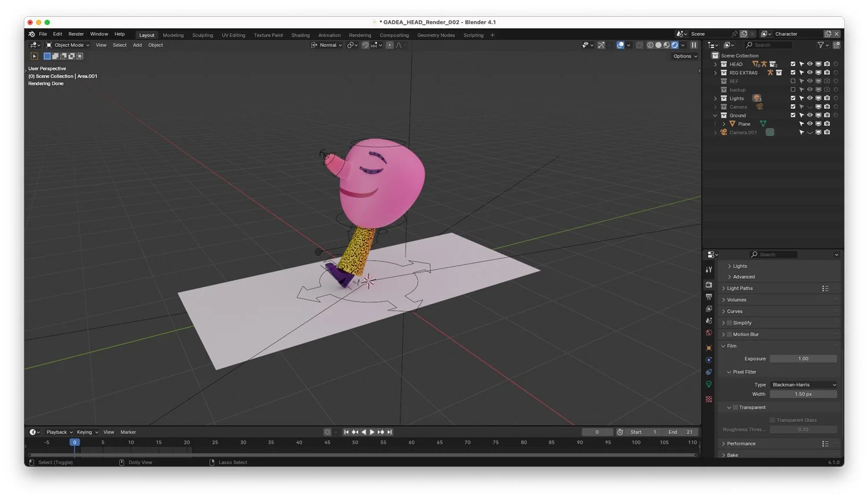Play animation forward
The height and width of the screenshot is (498, 868).
click(x=372, y=432)
